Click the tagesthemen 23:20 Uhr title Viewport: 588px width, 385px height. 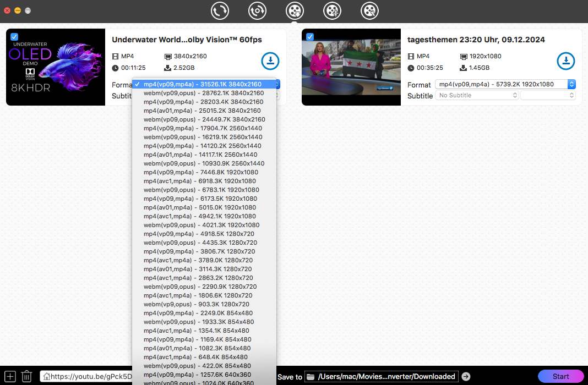476,40
